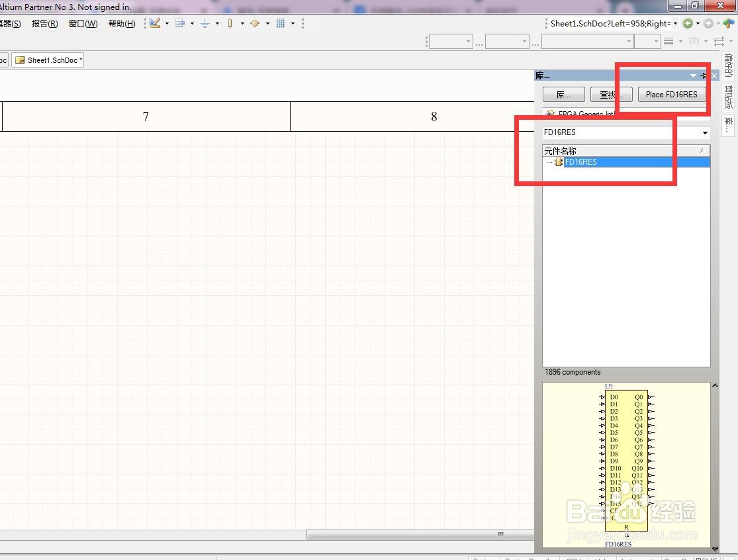Open the line style tool icon
The width and height of the screenshot is (738, 560).
(694, 42)
